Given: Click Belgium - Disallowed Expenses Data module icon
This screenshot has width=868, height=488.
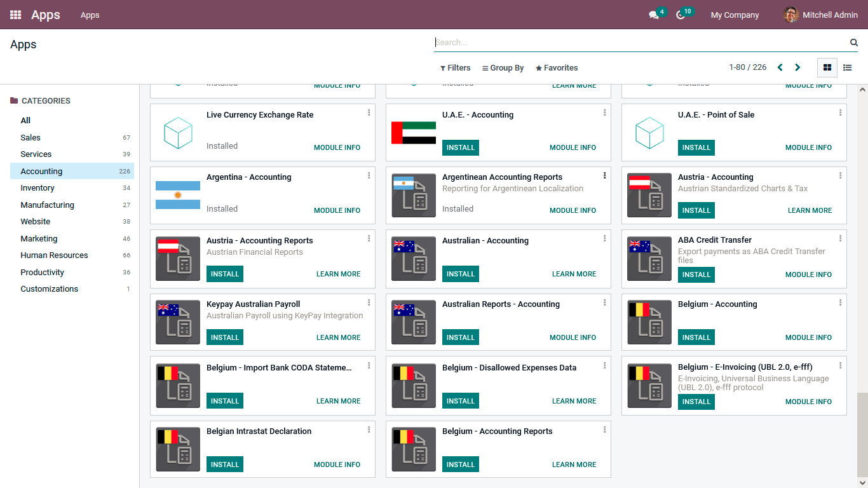Looking at the screenshot, I should pos(414,386).
